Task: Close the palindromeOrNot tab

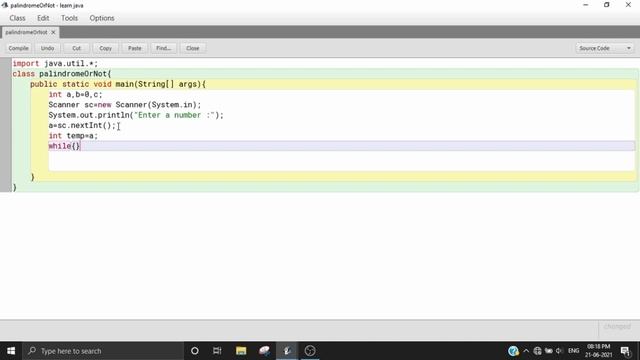Action: tap(53, 32)
